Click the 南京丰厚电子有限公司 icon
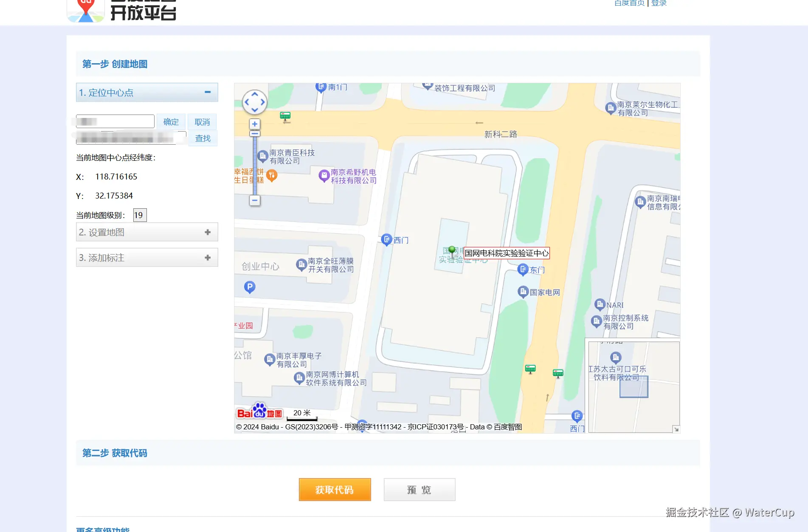This screenshot has width=808, height=532. coord(270,360)
